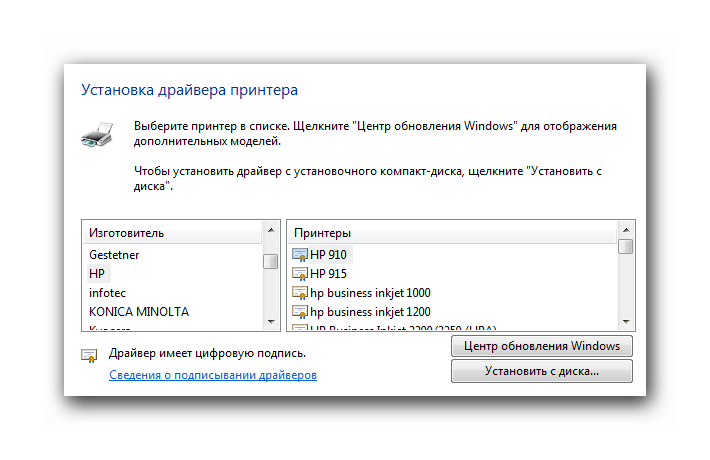Click the Принтеры column header
Viewport: 710px width, 460px height.
click(x=452, y=233)
